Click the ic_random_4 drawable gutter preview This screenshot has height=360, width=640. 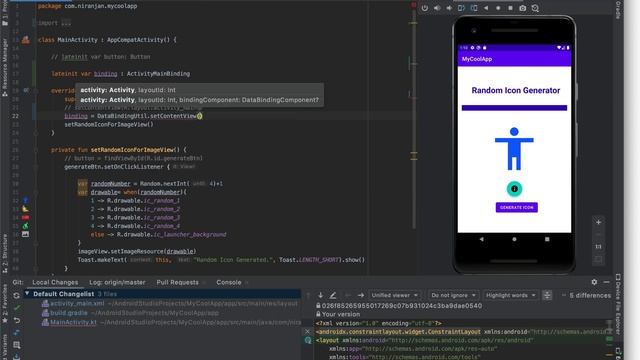click(25, 226)
